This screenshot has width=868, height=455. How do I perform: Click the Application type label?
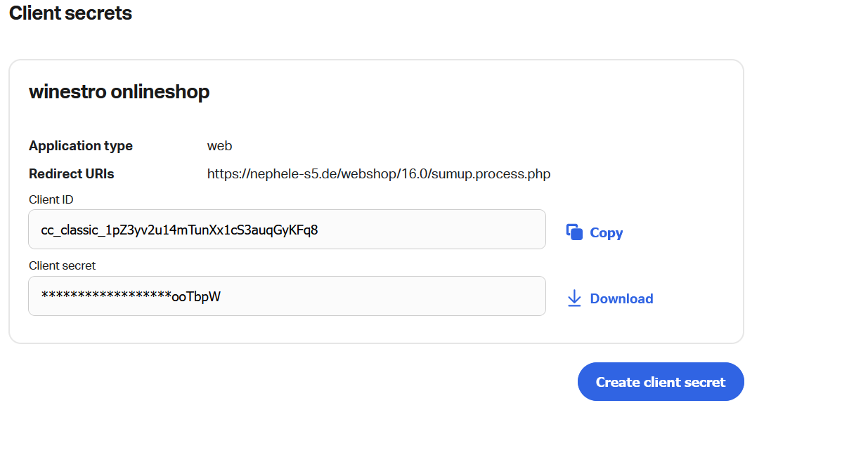click(81, 146)
